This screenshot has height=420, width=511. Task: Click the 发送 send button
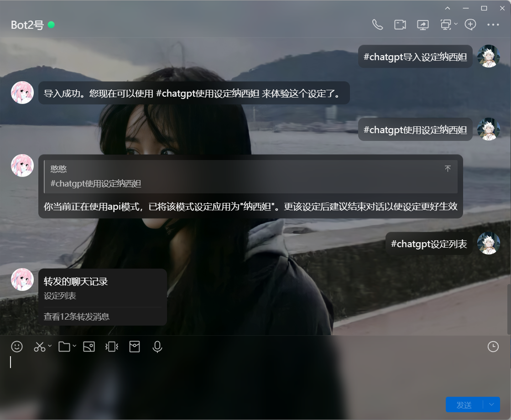point(464,404)
